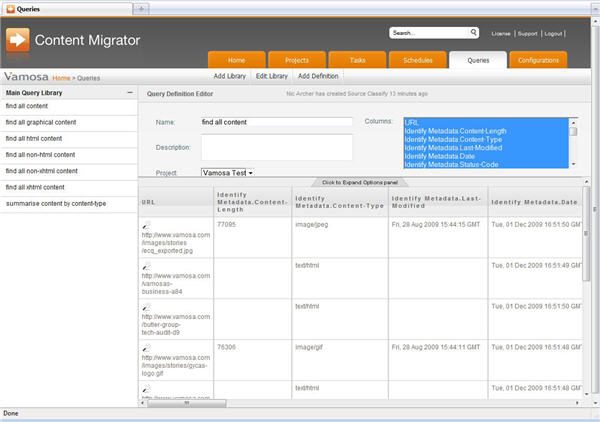600x422 pixels.
Task: Open the Projects tab
Action: 297,60
